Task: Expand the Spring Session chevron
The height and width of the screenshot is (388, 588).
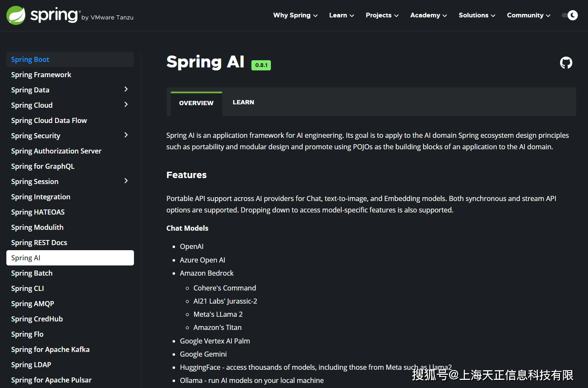Action: [126, 181]
